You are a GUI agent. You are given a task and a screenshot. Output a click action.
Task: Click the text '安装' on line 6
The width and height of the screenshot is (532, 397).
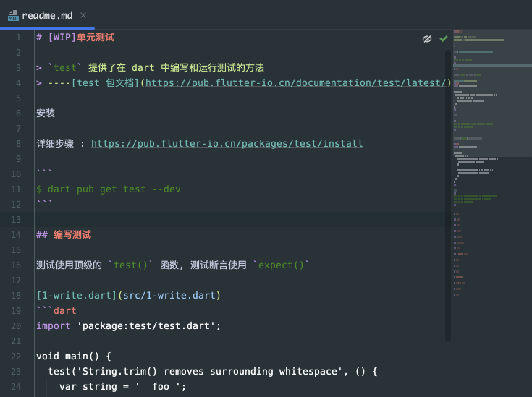tap(46, 114)
